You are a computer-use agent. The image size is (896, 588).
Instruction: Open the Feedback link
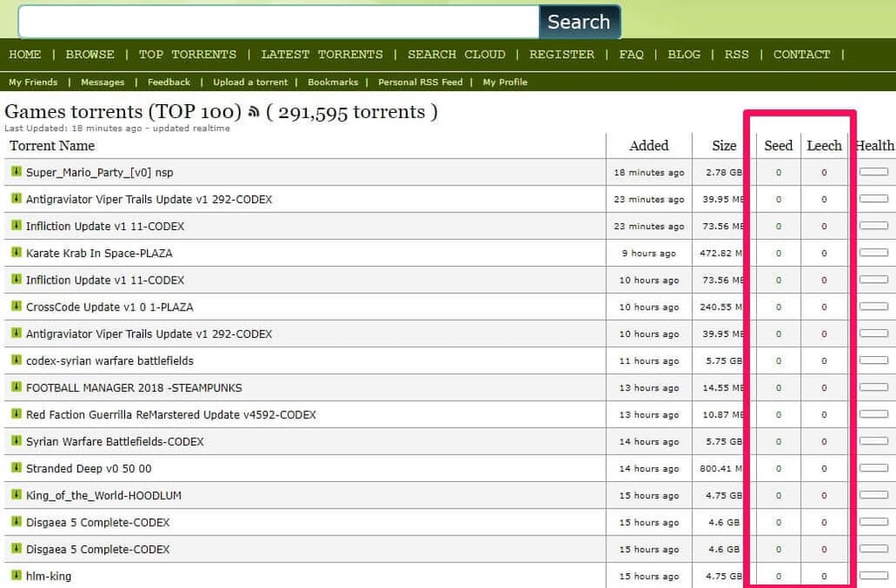click(x=169, y=82)
